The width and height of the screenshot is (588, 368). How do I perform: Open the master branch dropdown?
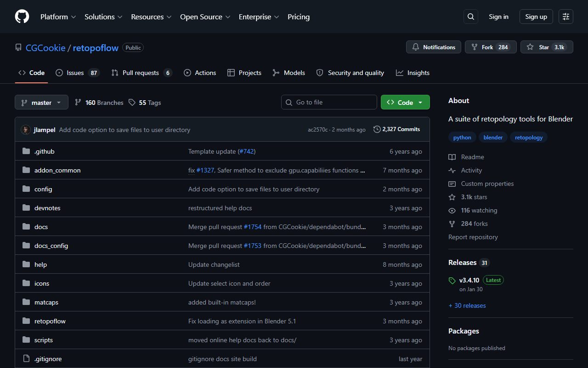(x=41, y=102)
